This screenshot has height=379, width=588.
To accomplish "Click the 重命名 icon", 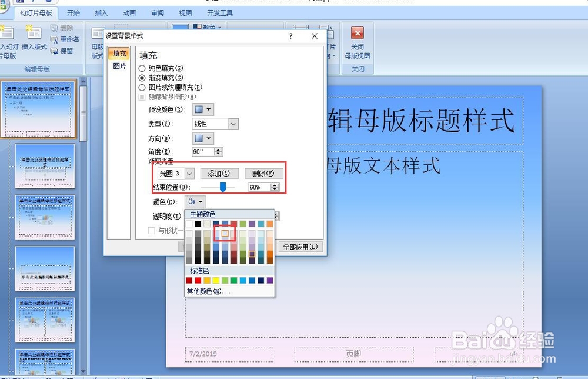I will point(55,39).
